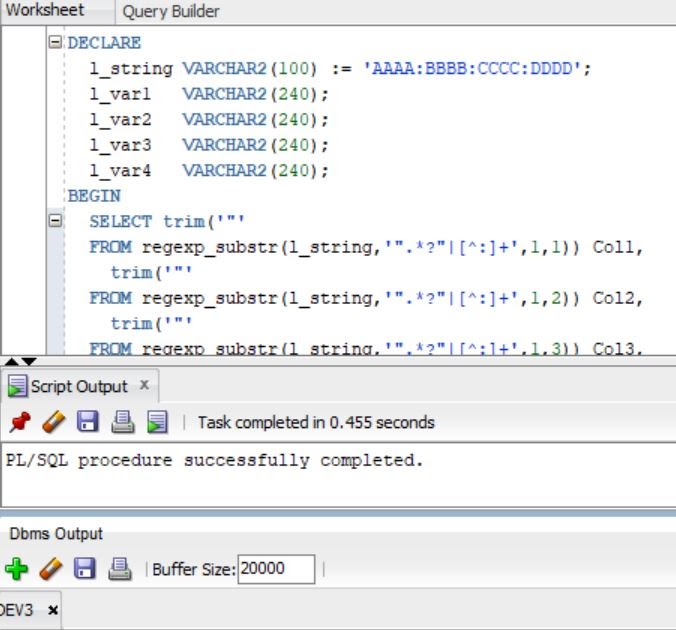Clear the Dbms Output with eraser icon

pyautogui.click(x=51, y=569)
